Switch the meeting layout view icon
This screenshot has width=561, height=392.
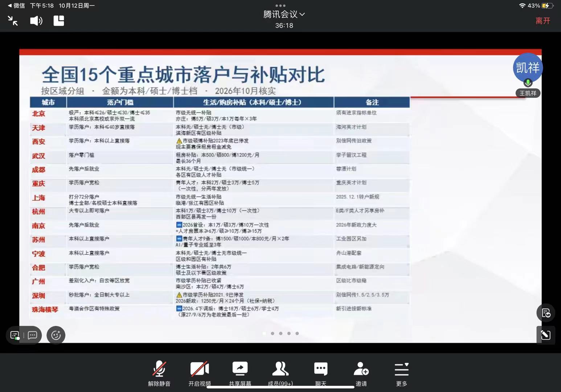point(59,21)
